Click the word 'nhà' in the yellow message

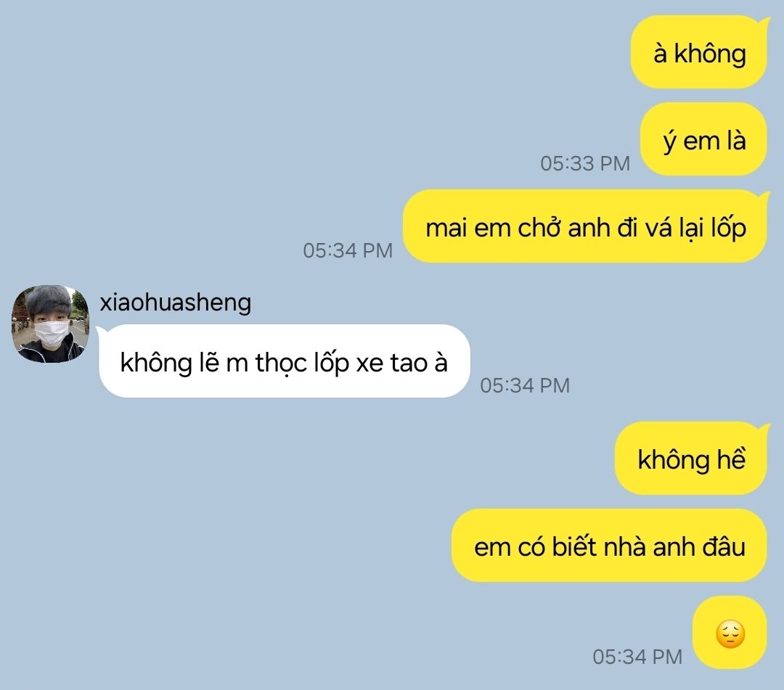[x=624, y=546]
